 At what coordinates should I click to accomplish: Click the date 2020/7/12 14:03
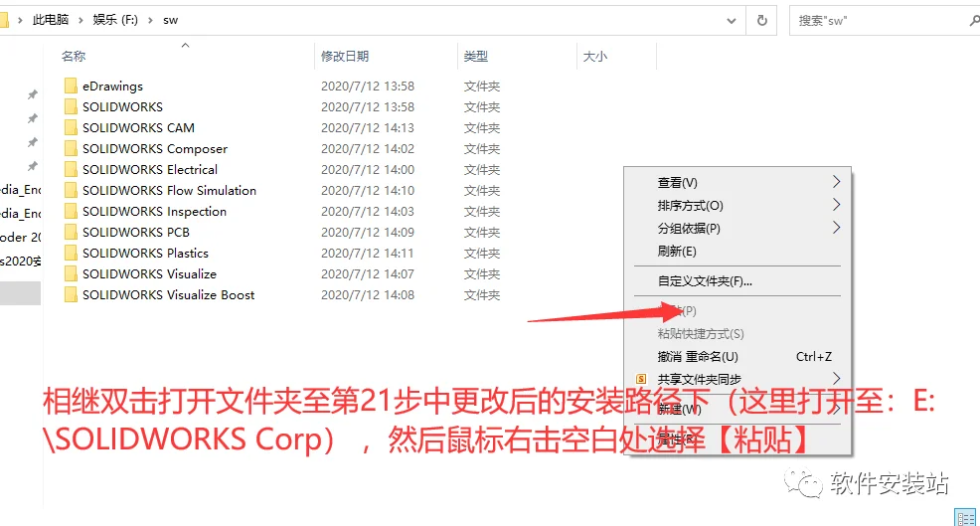(x=368, y=212)
